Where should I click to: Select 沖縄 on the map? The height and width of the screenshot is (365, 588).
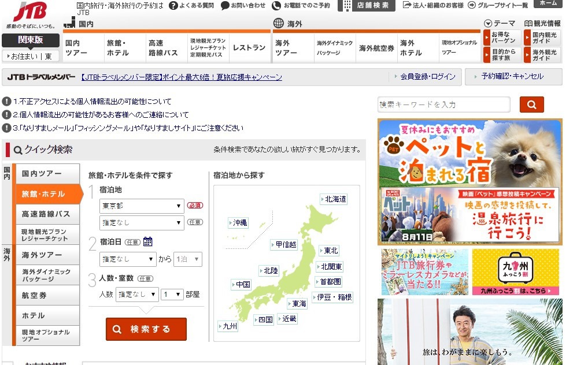238,222
